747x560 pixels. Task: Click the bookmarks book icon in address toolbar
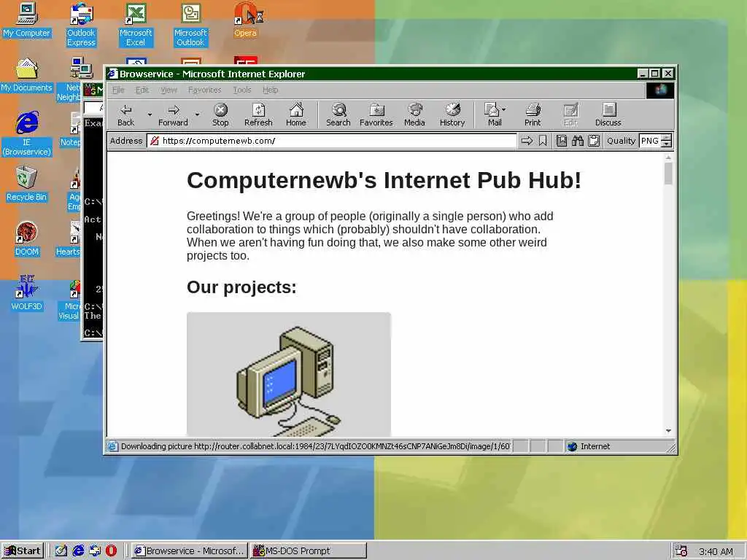[x=562, y=141]
